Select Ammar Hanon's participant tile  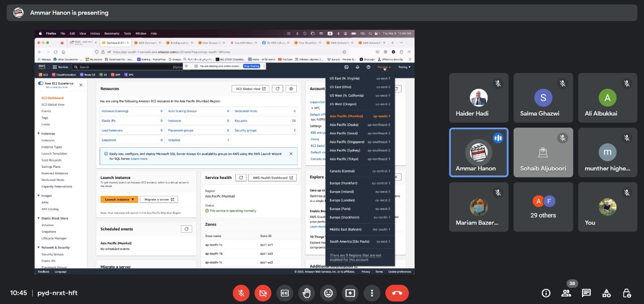tap(478, 153)
